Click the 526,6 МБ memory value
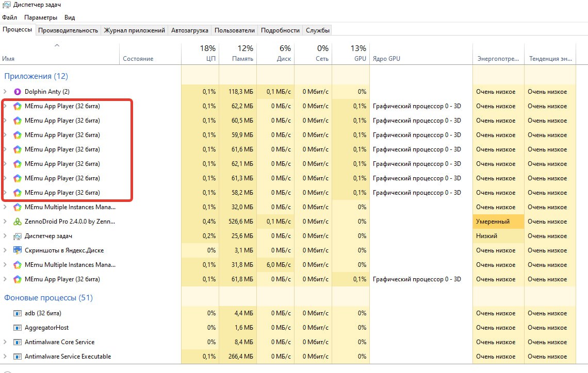The image size is (588, 373). pos(241,222)
